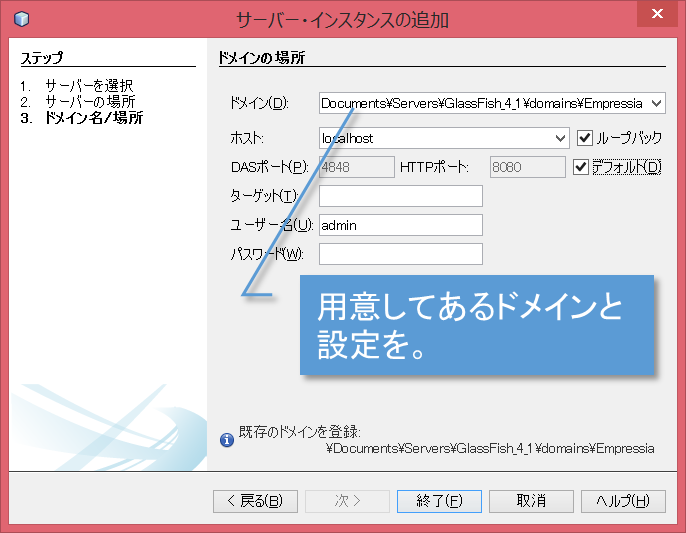Image resolution: width=686 pixels, height=533 pixels.
Task: Click the HTTPポート field showing 8080
Action: (527, 167)
